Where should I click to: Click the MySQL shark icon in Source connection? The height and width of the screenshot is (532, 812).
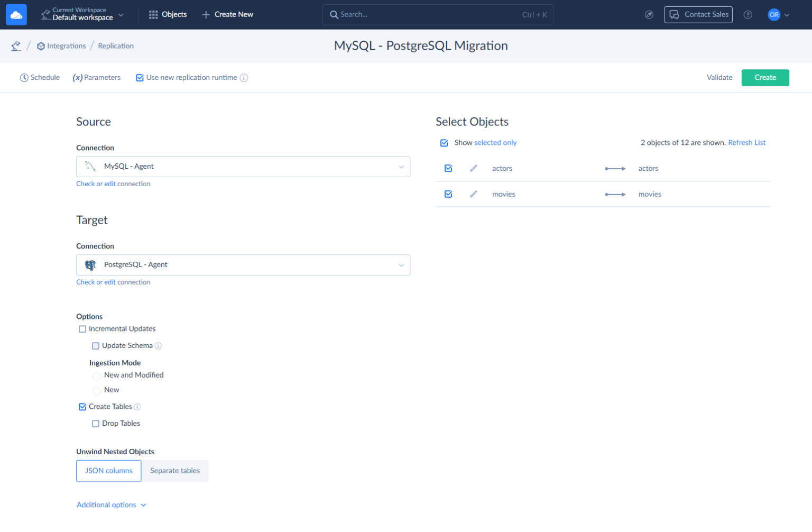(x=89, y=166)
